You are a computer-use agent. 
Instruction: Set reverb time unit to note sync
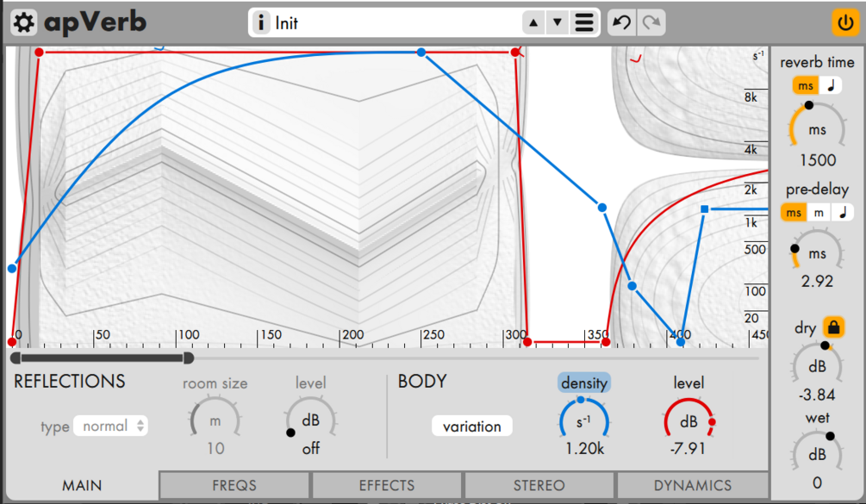coord(830,85)
